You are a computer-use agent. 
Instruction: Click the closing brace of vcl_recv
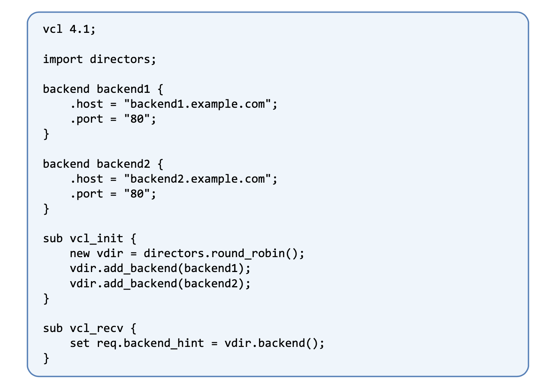click(46, 358)
